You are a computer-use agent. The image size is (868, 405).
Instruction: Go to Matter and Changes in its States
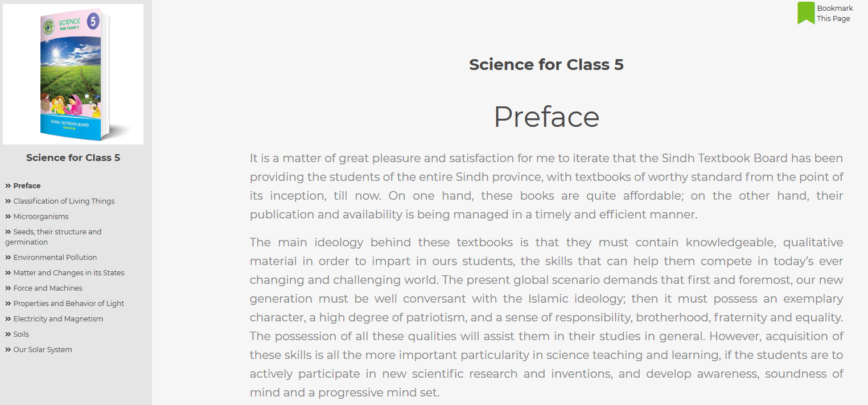click(x=69, y=272)
